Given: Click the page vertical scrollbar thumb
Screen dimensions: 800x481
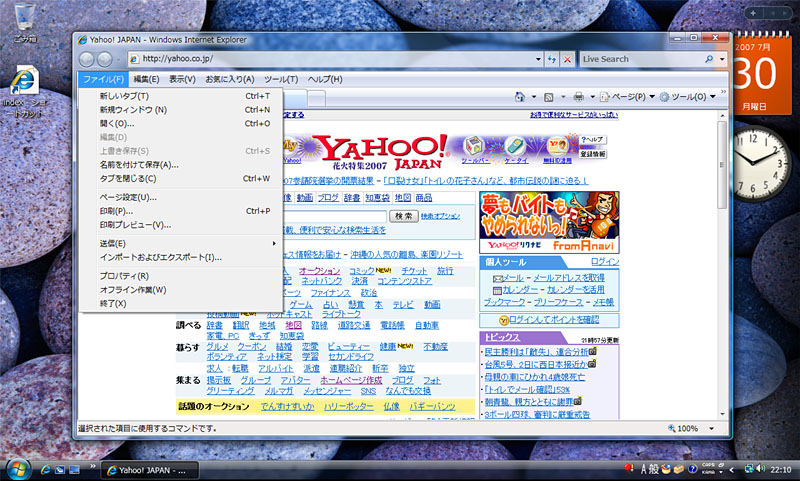Looking at the screenshot, I should pyautogui.click(x=721, y=164).
